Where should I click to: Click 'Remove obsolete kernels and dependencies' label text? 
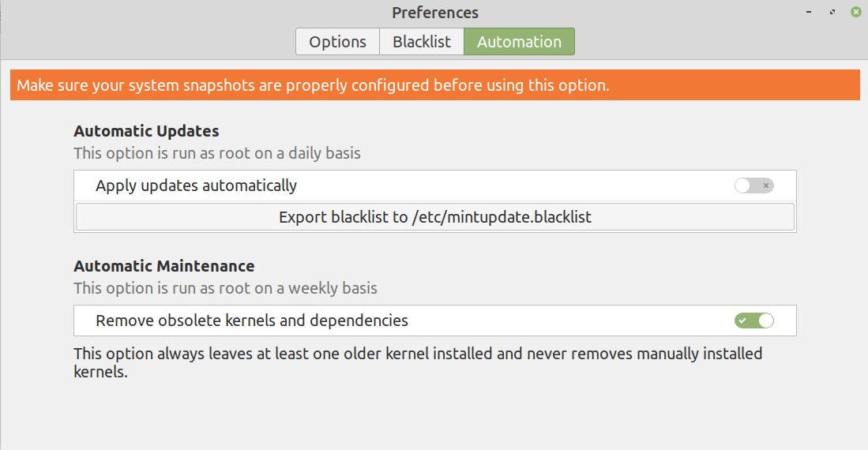coord(252,321)
